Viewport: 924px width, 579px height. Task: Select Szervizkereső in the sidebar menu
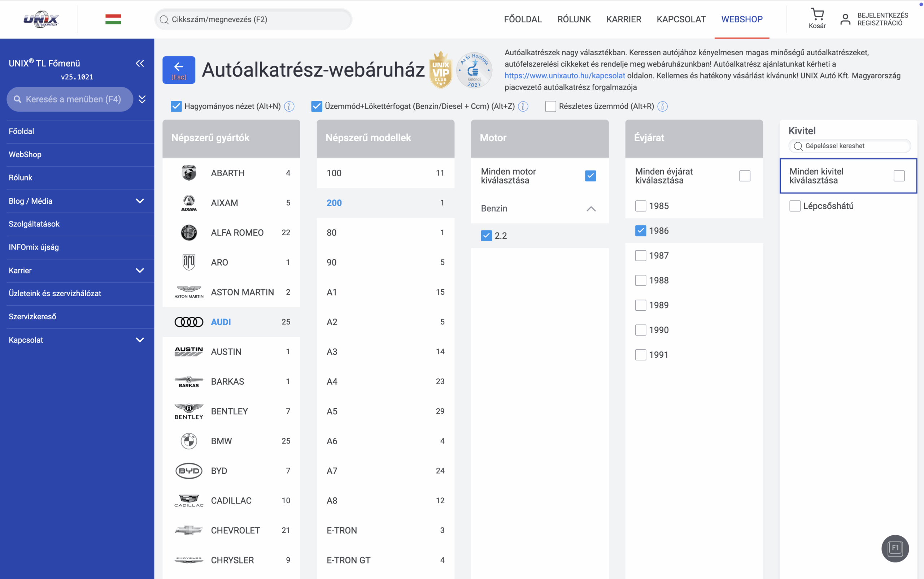pos(32,317)
